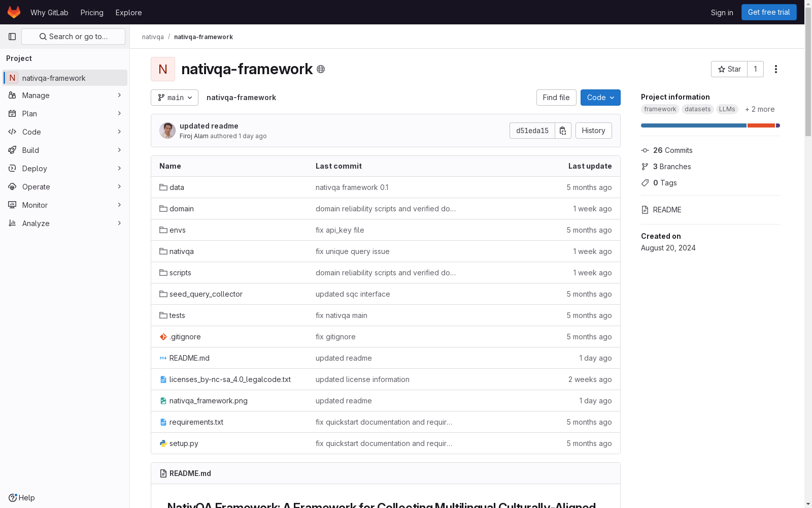812x508 pixels.
Task: Click the N project avatar beside title
Action: [163, 69]
